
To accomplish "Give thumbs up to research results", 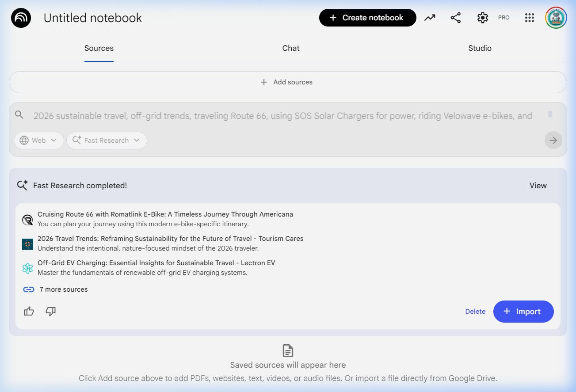I will coord(29,312).
